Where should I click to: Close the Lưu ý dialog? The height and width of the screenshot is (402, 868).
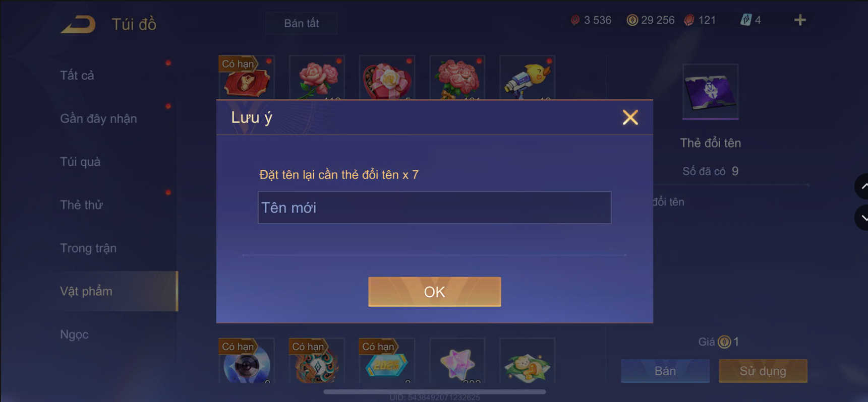(630, 117)
